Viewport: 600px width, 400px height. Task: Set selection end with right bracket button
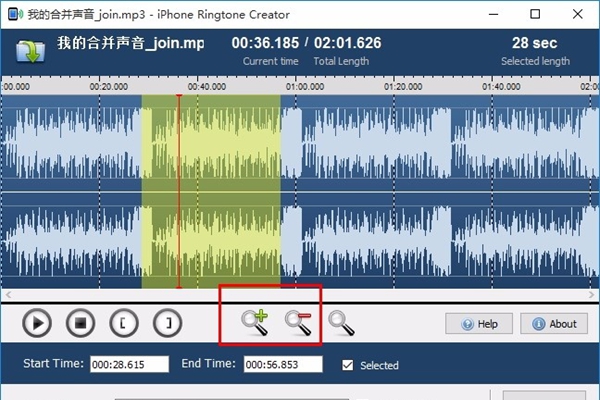tap(168, 323)
